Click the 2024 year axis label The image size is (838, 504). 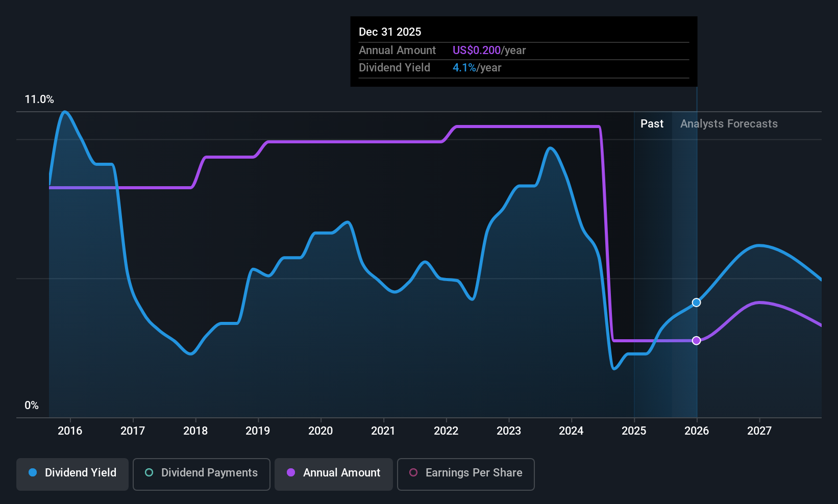(x=571, y=431)
